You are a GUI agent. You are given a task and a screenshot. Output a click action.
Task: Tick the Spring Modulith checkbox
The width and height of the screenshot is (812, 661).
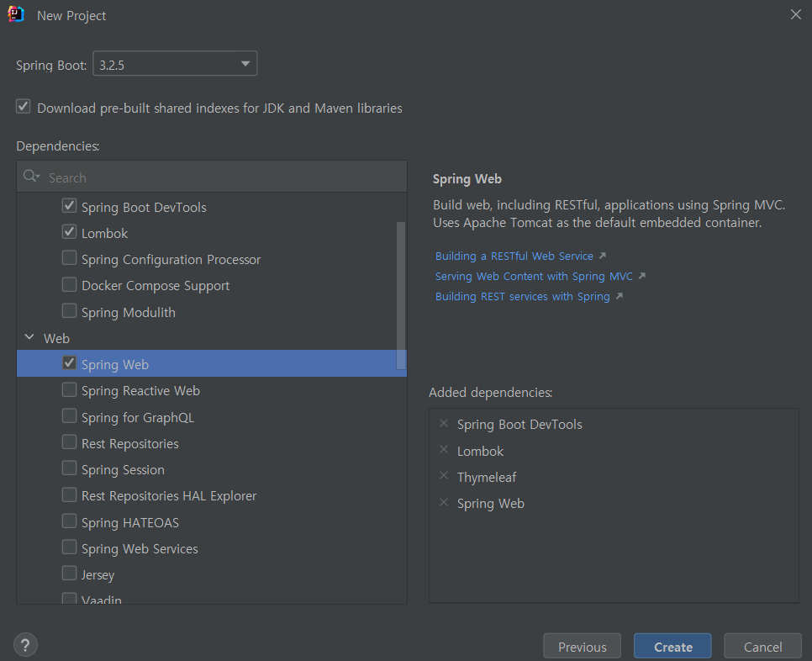coord(70,311)
